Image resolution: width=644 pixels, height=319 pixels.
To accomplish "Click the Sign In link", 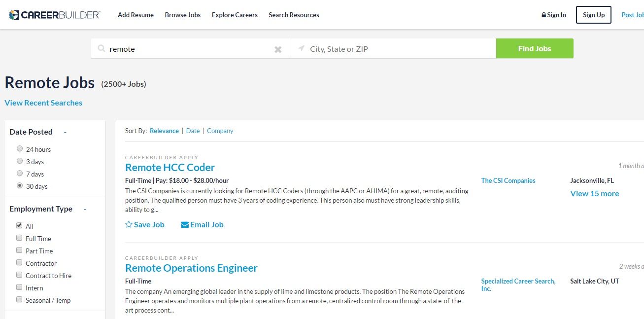I will [556, 15].
